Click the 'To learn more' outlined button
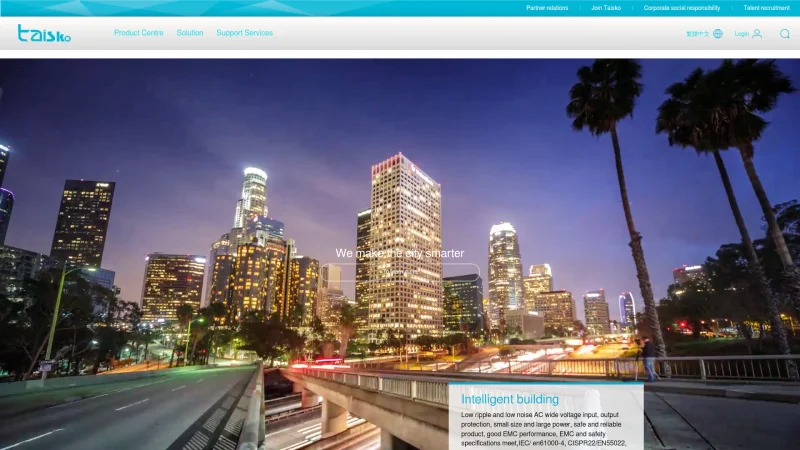This screenshot has height=450, width=800. point(400,272)
